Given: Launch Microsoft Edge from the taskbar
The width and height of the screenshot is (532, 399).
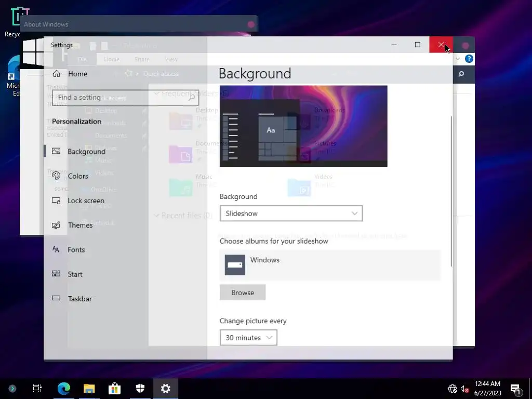Looking at the screenshot, I should point(64,389).
